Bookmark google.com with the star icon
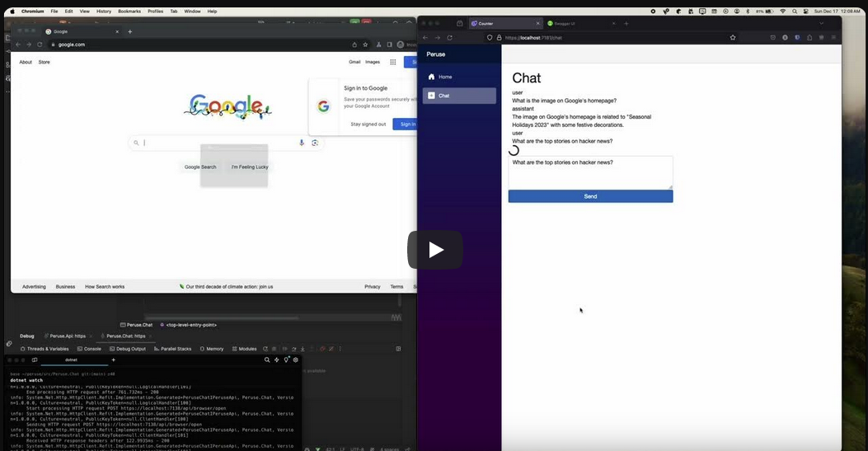868x451 pixels. pyautogui.click(x=365, y=45)
